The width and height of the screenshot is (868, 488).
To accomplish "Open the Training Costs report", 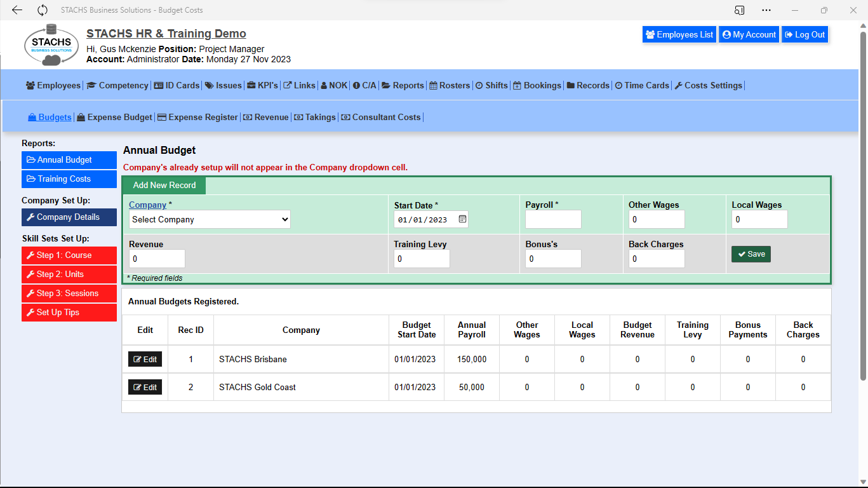I will click(69, 179).
